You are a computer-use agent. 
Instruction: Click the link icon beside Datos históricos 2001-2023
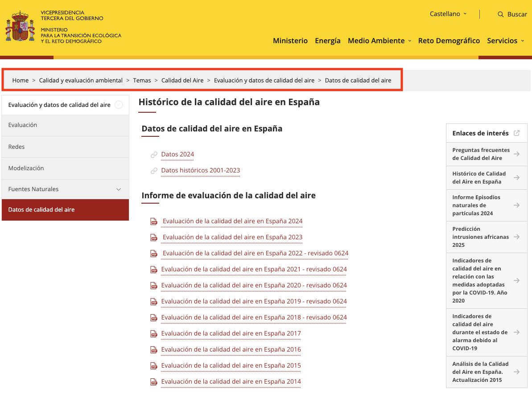coord(154,171)
